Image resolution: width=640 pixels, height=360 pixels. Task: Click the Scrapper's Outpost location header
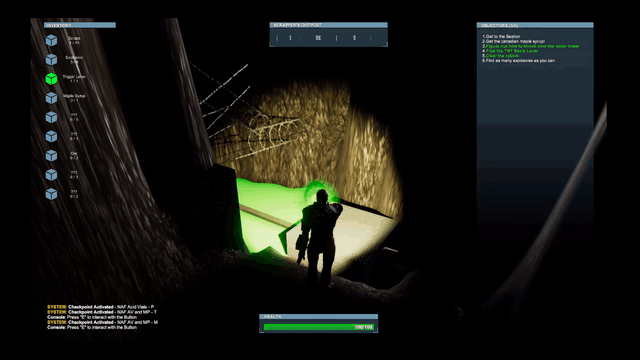[x=328, y=25]
